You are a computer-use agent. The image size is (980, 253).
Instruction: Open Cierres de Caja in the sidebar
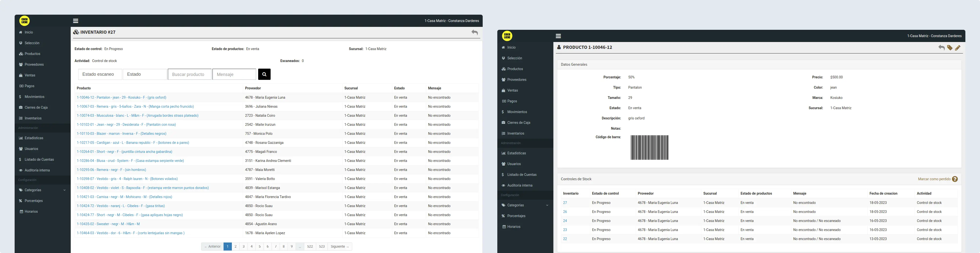(35, 107)
